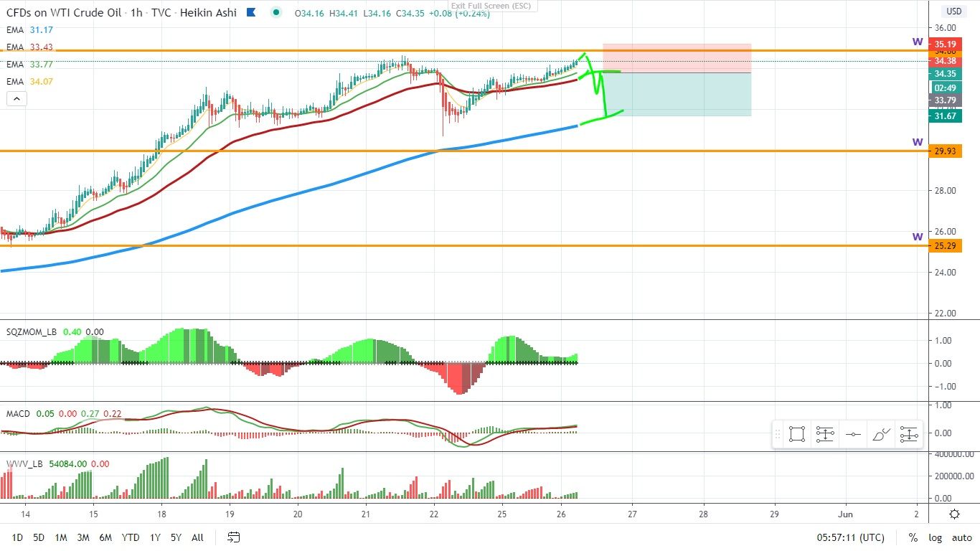Screen dimensions: 980x551
Task: Select the brush drawing tool in floating toolbar
Action: tap(881, 434)
